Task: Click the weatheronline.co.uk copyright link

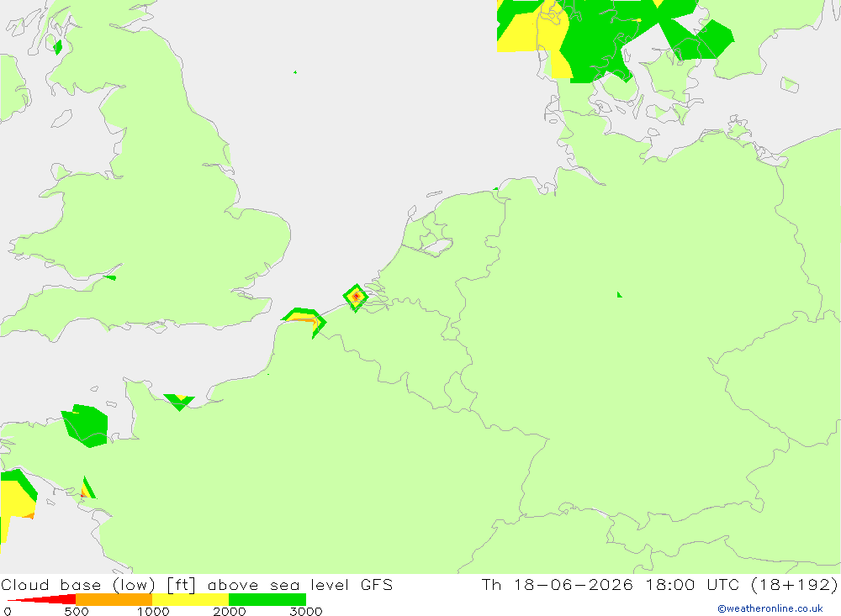Action: 770,608
